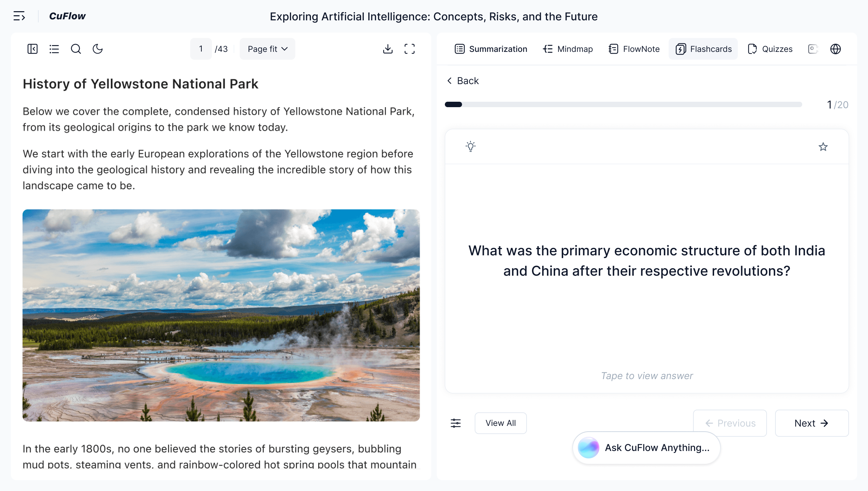Screen dimensions: 868x491
Task: Open search in document
Action: click(x=76, y=49)
